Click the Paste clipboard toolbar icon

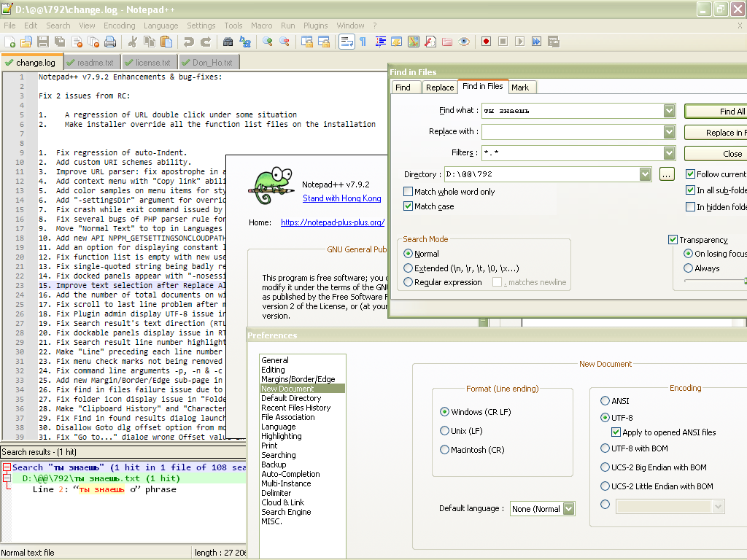(x=166, y=42)
